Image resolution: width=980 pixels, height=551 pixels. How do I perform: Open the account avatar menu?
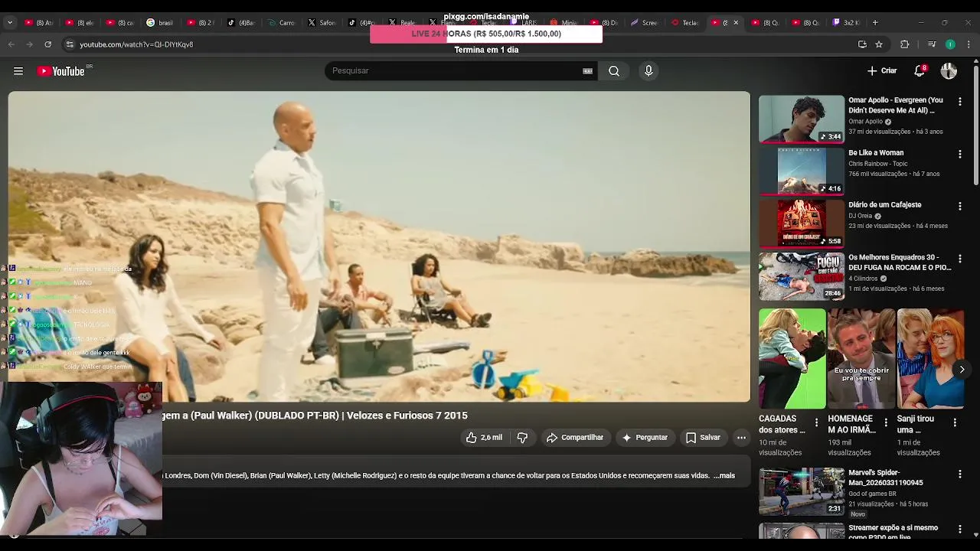click(949, 71)
